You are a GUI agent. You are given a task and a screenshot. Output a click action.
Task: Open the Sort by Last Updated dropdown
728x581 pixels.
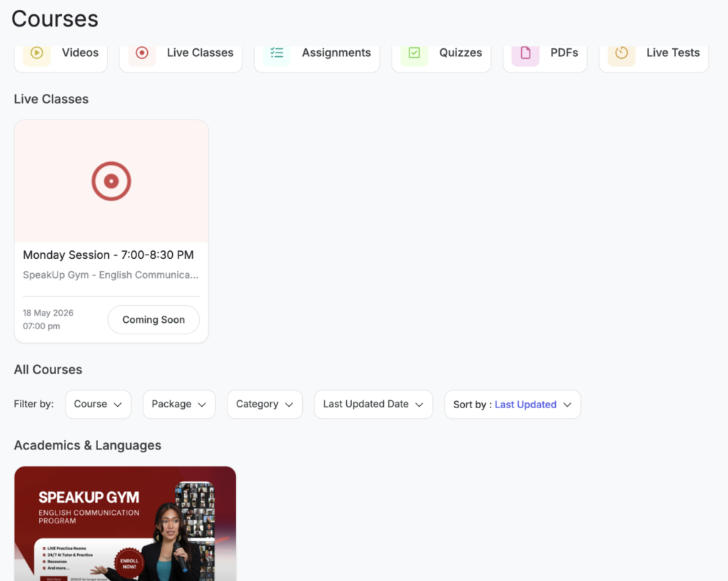[x=513, y=405]
